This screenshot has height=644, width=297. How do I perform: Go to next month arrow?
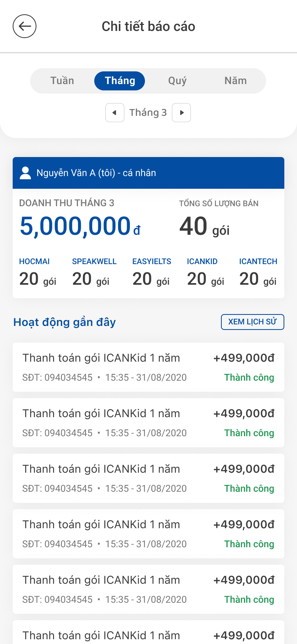click(x=181, y=113)
